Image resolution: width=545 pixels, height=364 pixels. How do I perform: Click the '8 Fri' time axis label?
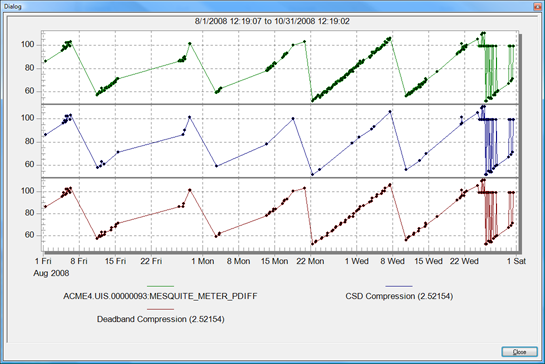[79, 261]
